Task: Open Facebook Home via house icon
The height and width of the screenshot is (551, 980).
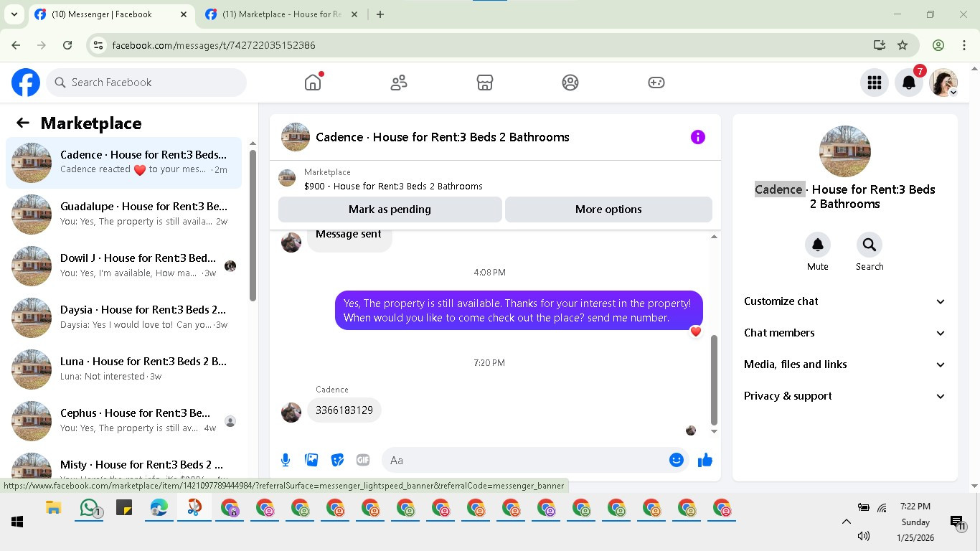Action: point(313,83)
